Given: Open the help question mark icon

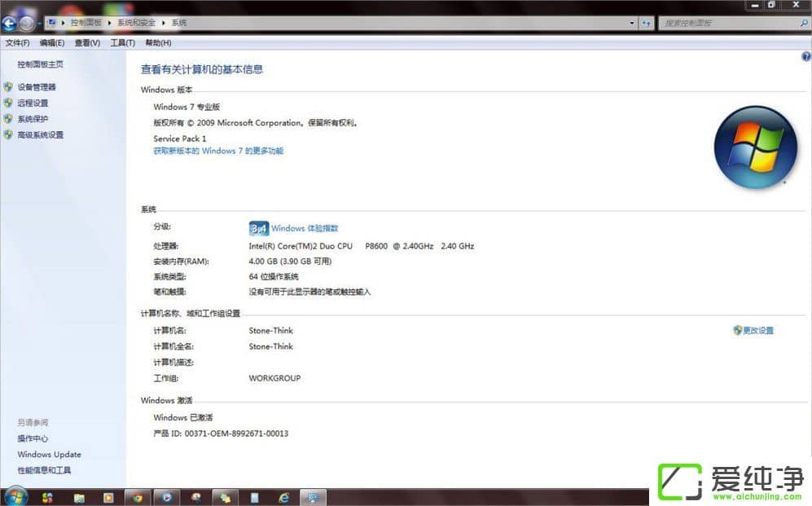Looking at the screenshot, I should (805, 57).
